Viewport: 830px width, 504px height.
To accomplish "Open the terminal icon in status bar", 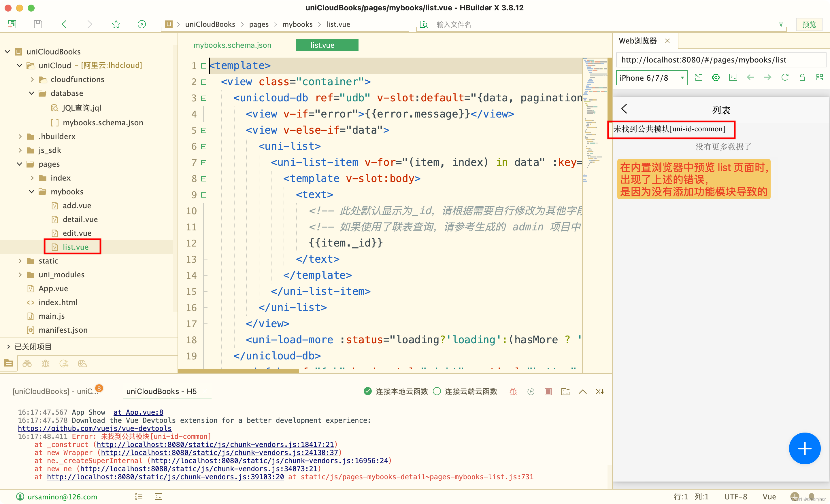I will tap(158, 497).
